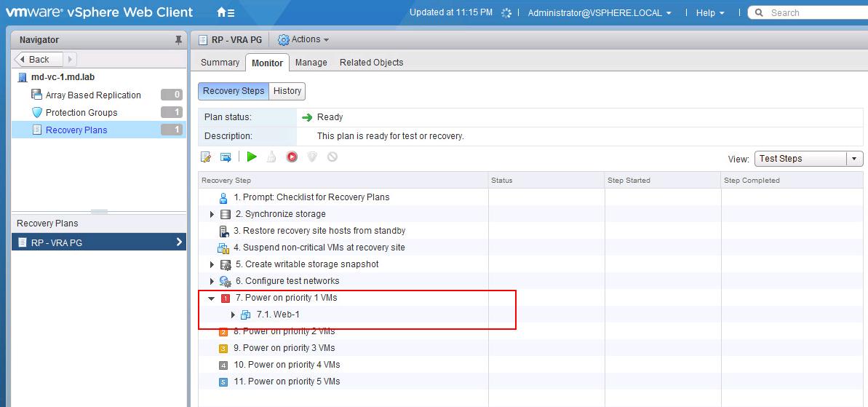
Task: Click the forward history arrow in Navigator
Action: [71, 59]
